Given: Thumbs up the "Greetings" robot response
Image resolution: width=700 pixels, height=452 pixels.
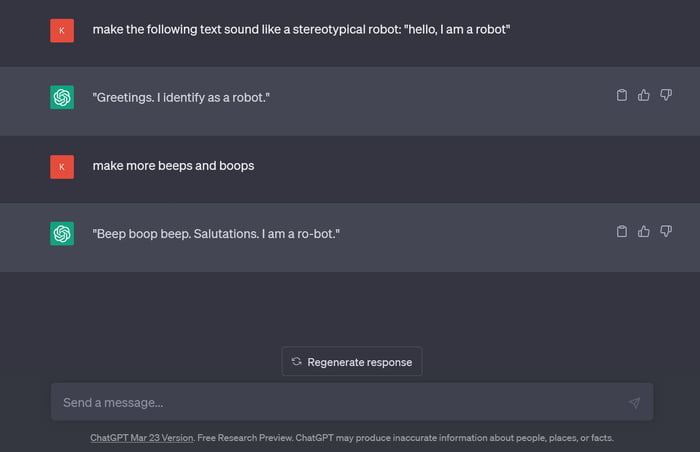Looking at the screenshot, I should [644, 96].
